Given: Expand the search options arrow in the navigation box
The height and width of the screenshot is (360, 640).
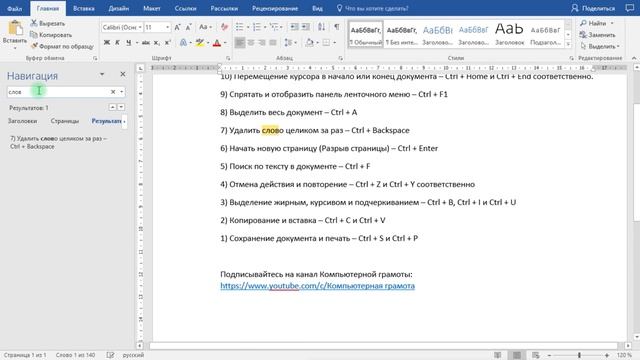Looking at the screenshot, I should 122,92.
